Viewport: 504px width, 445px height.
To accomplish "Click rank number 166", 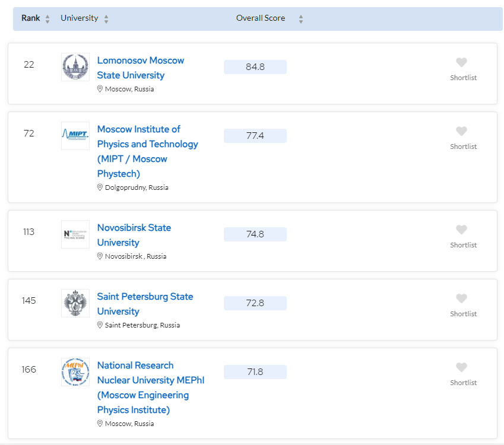I will [x=29, y=370].
